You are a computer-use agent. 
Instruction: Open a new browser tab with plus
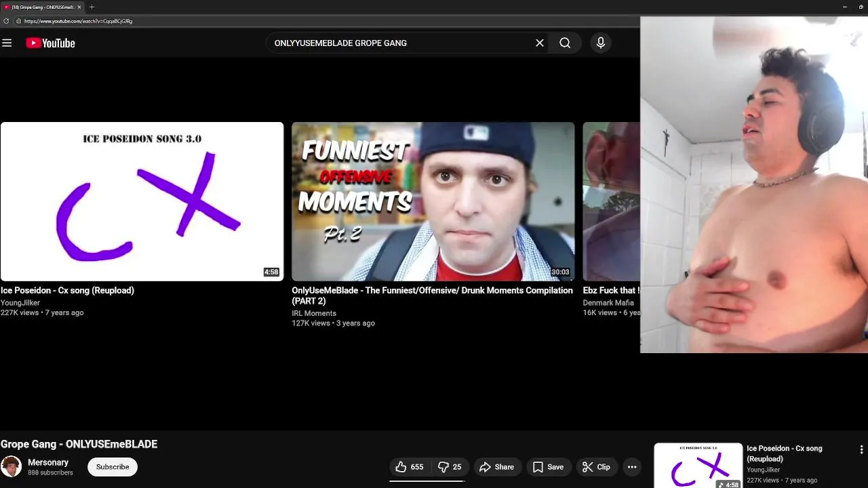pos(92,7)
